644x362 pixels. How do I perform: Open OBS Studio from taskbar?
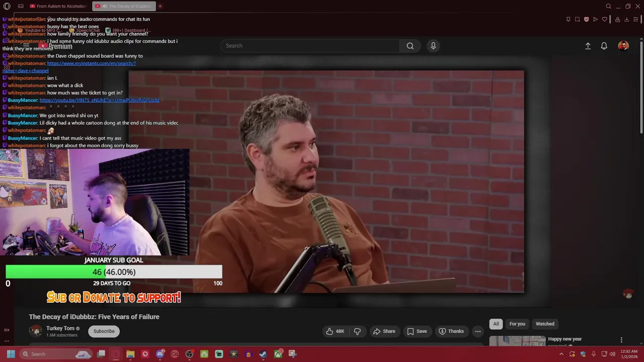189,354
